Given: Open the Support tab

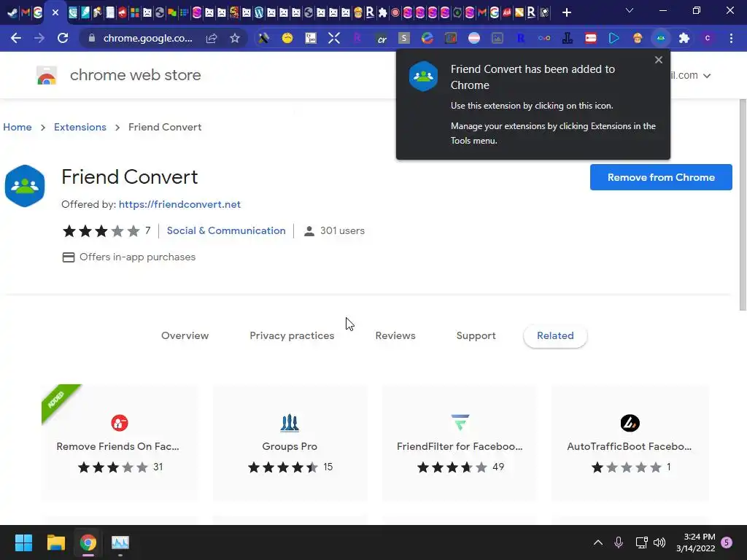Looking at the screenshot, I should 476,335.
